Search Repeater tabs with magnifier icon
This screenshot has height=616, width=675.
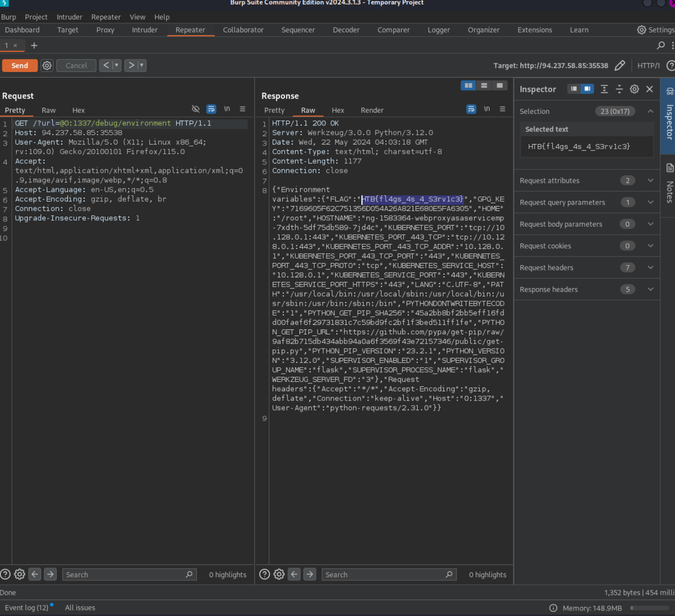point(661,45)
